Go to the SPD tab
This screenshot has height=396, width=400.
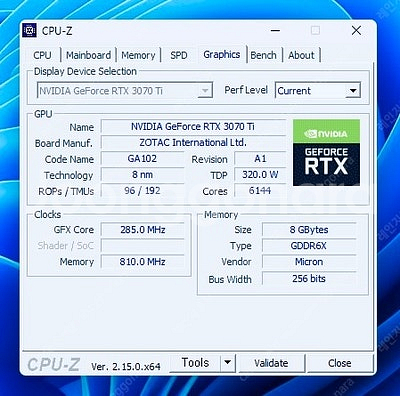coord(179,55)
